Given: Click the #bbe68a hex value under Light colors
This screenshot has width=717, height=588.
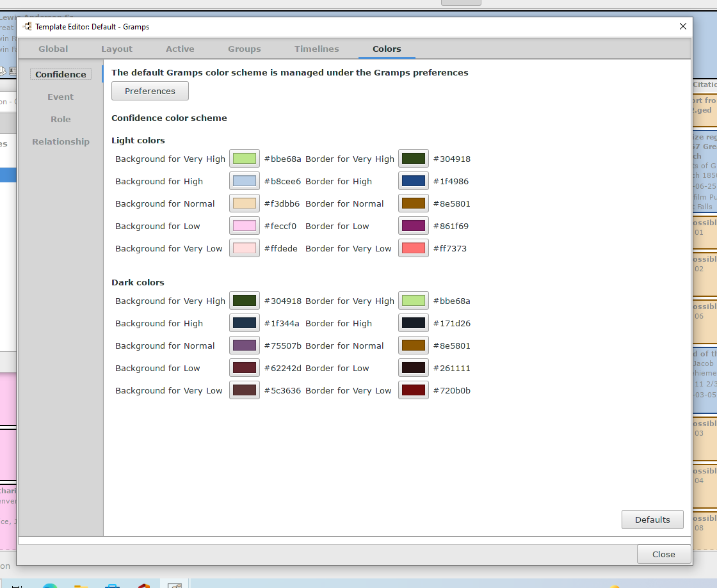Looking at the screenshot, I should 282,159.
